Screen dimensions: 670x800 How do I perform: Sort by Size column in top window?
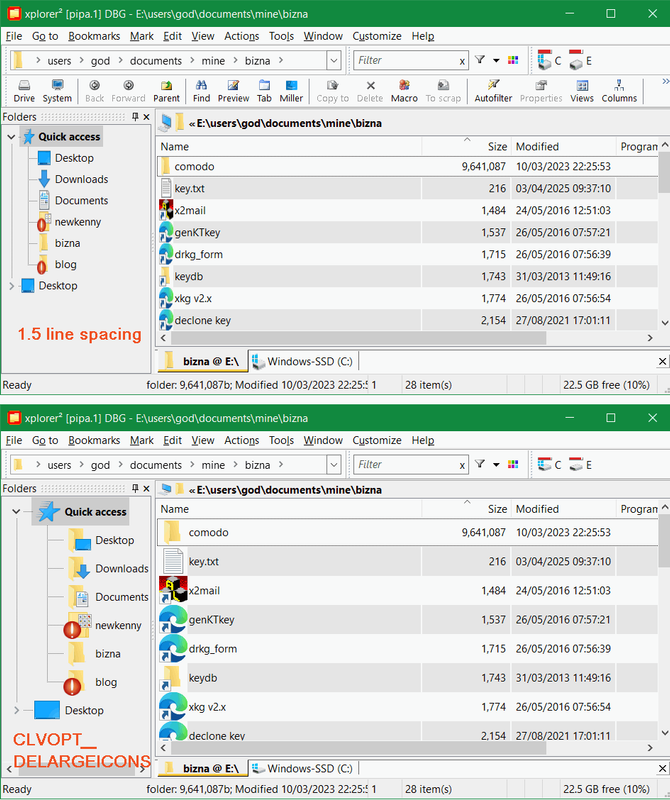(467, 147)
